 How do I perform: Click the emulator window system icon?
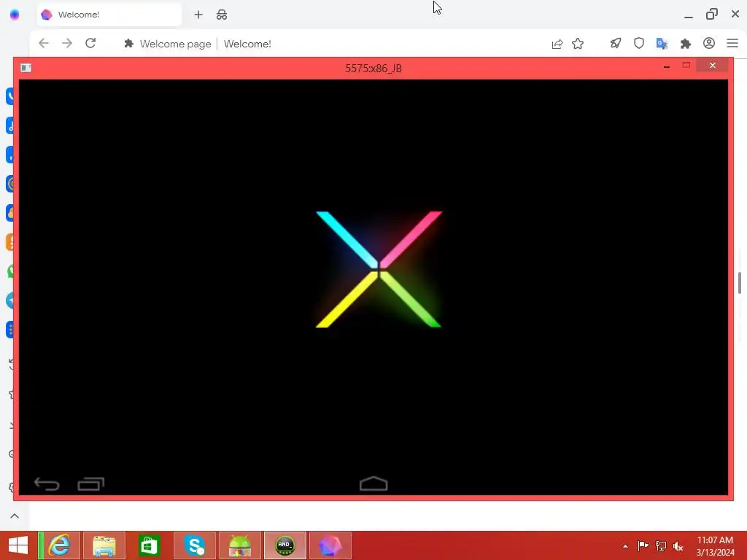26,68
